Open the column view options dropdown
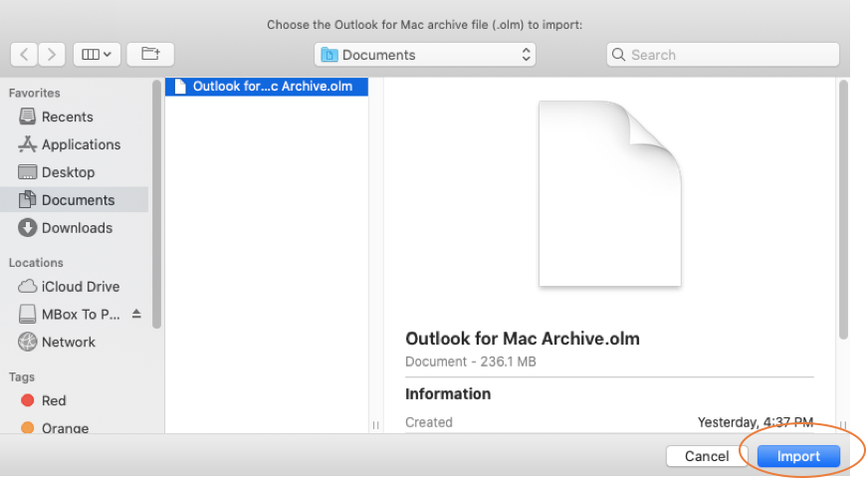 coord(97,54)
